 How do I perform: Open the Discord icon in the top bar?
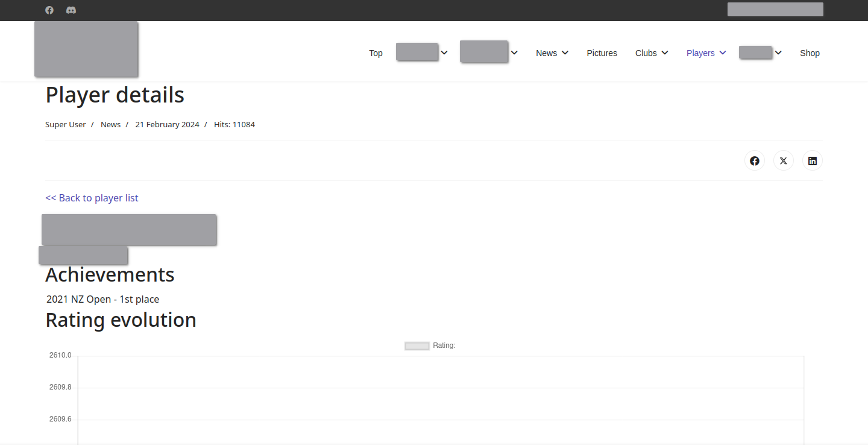point(71,10)
